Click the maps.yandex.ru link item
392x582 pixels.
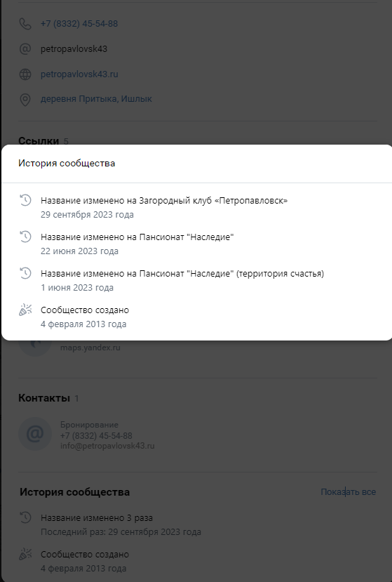point(90,348)
